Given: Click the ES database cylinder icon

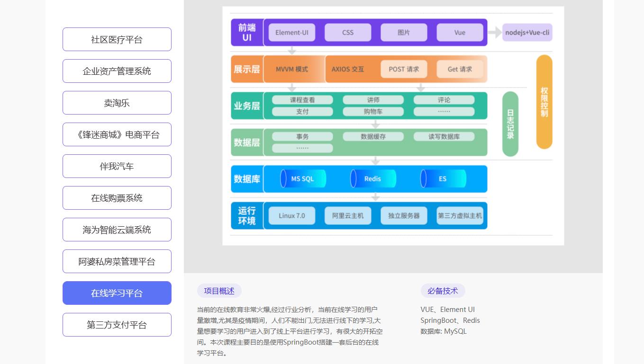Looking at the screenshot, I should [x=443, y=179].
